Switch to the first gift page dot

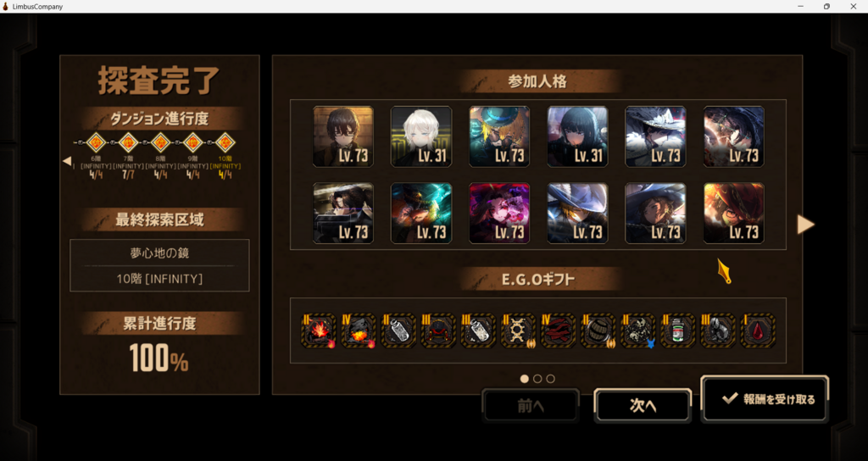pos(524,379)
